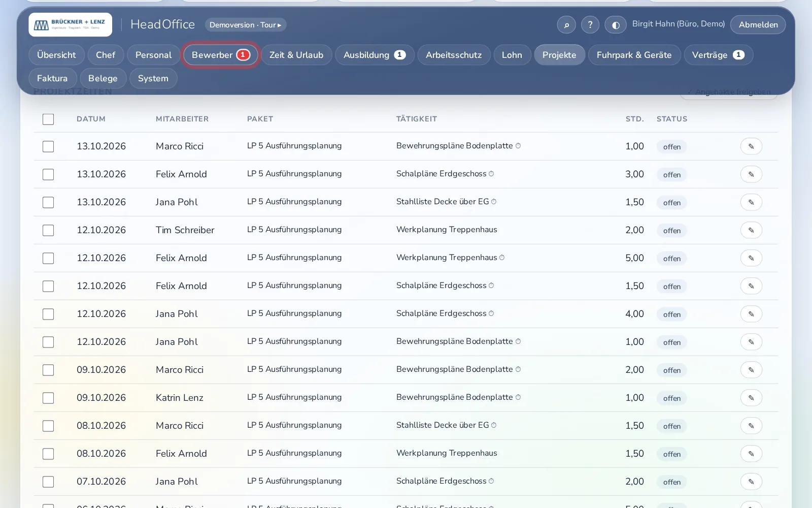Click the user name Birgit Hahn (Büro, Demo)

point(679,24)
